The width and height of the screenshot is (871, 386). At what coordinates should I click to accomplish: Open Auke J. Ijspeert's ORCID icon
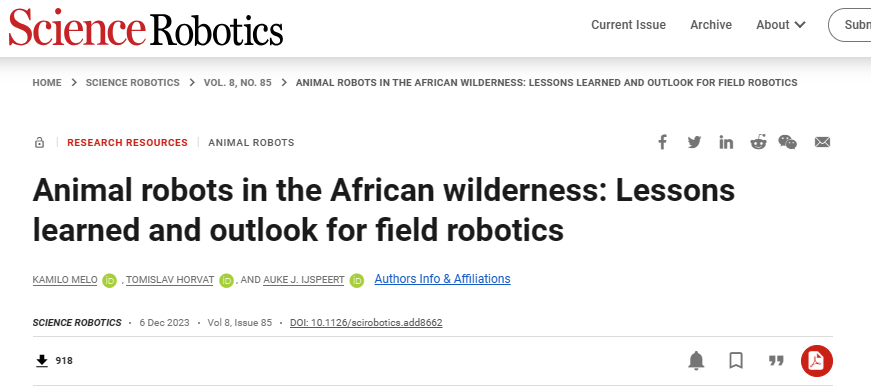[357, 280]
